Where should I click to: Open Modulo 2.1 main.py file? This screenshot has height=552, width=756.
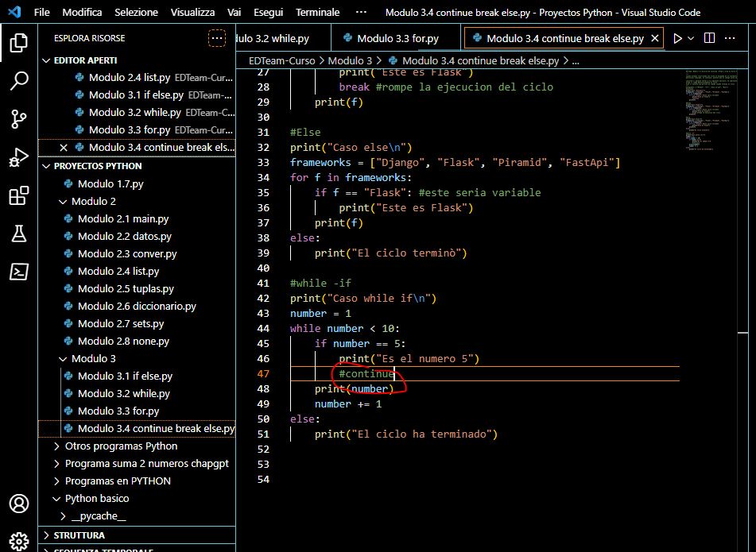tap(137, 218)
